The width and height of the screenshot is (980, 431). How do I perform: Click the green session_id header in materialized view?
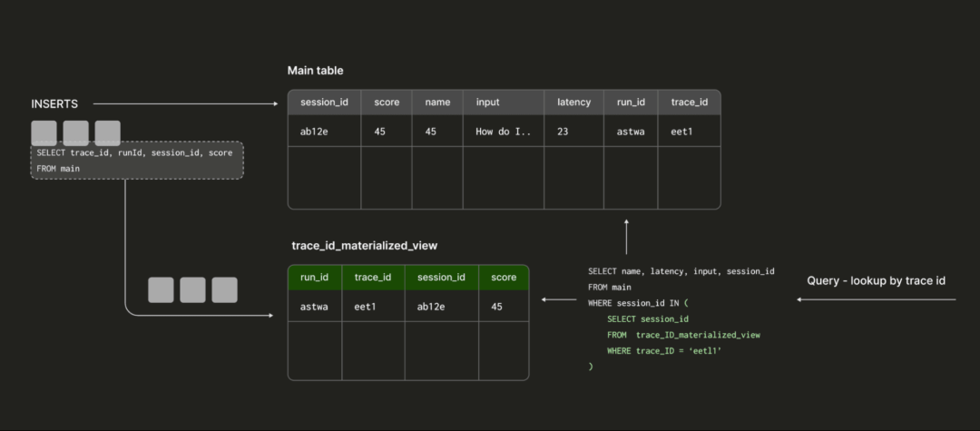pos(441,277)
